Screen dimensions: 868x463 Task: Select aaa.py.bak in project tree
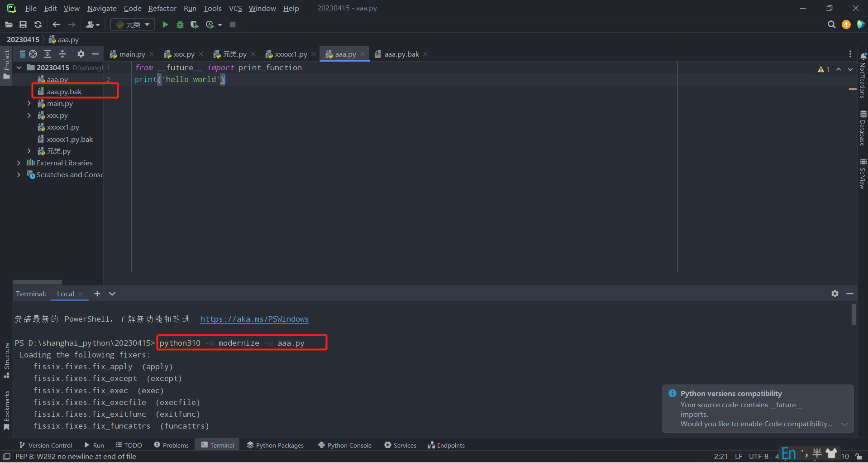(64, 92)
